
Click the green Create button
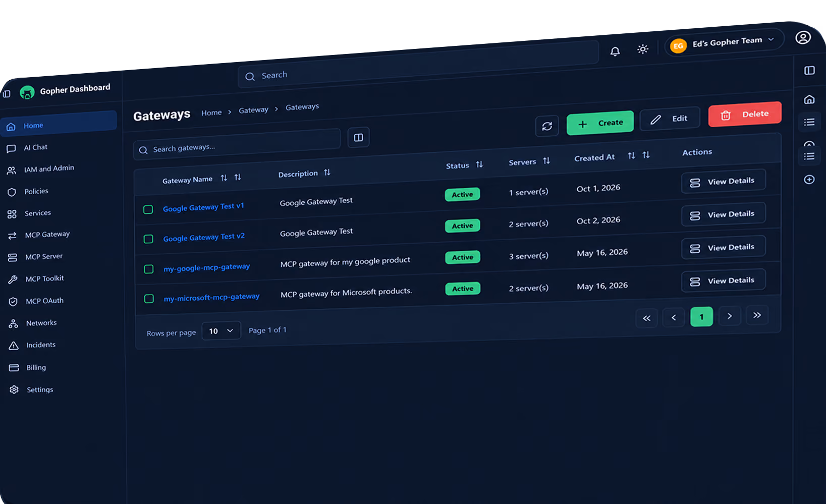point(600,123)
